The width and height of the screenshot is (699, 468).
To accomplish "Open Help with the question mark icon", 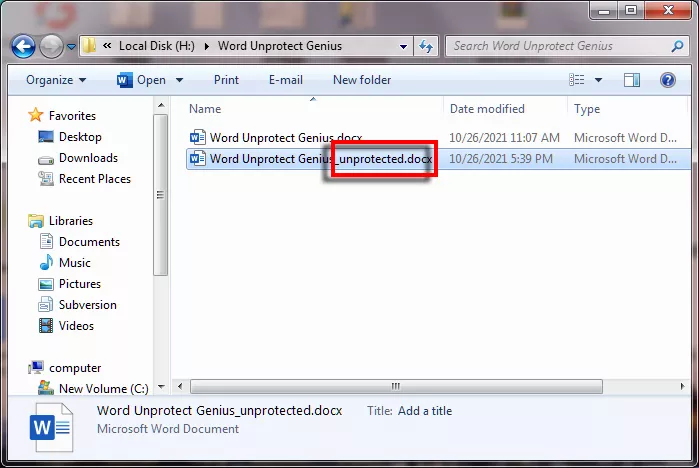I will point(667,80).
